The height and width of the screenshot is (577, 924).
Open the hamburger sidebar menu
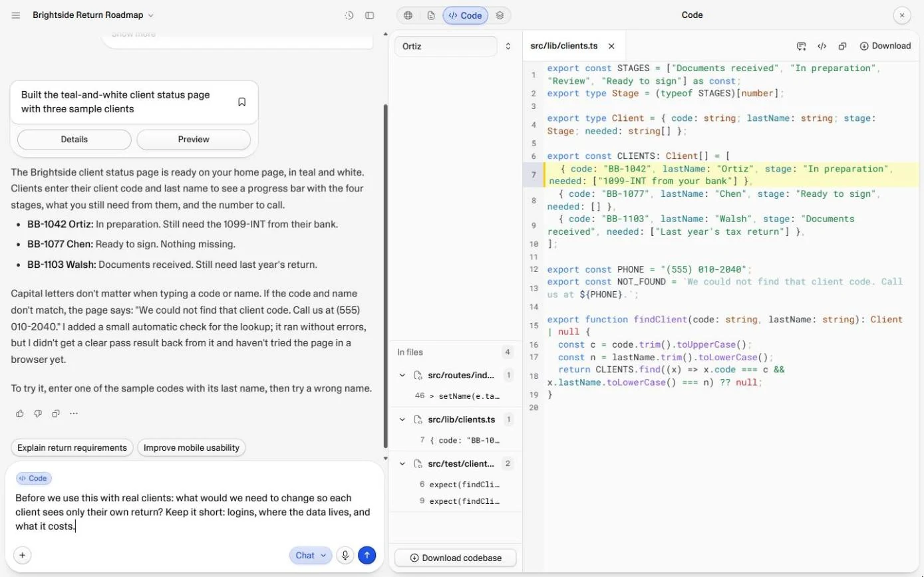[x=16, y=15]
